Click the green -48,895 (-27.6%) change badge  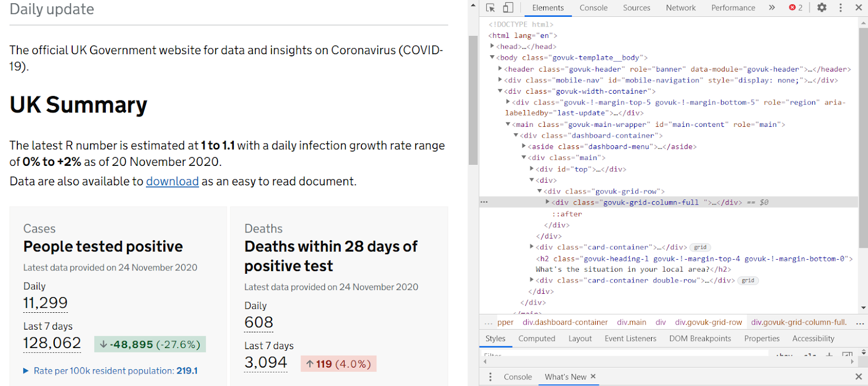point(150,344)
